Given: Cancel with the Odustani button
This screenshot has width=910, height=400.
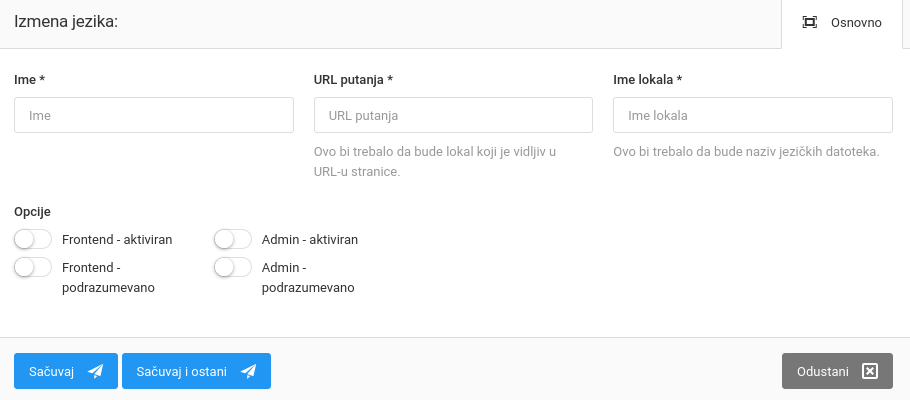Looking at the screenshot, I should pos(836,371).
